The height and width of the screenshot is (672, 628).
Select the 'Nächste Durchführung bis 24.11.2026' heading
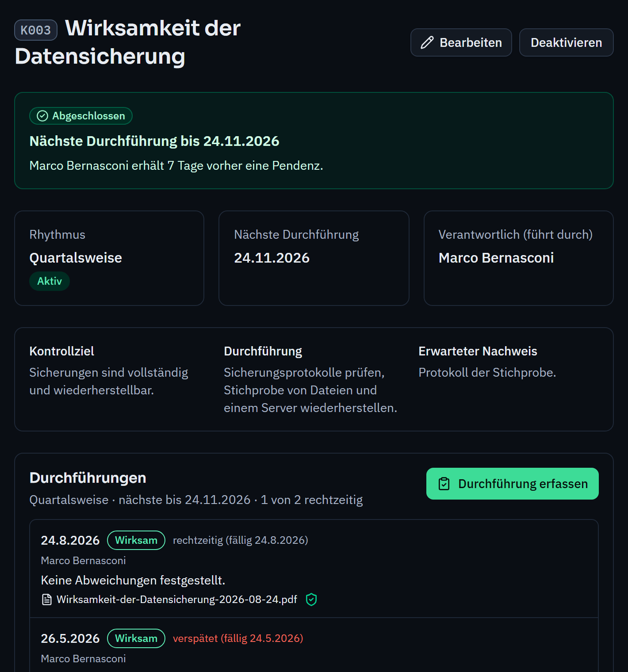pyautogui.click(x=154, y=141)
